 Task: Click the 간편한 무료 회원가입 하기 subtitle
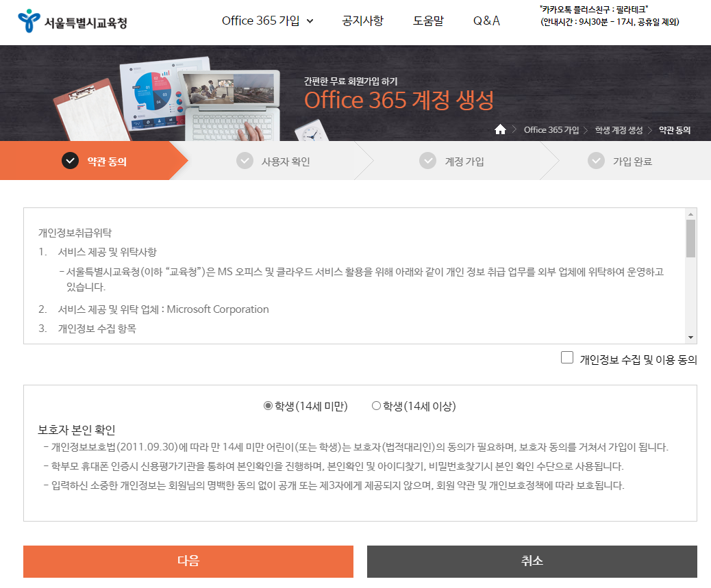(x=351, y=81)
